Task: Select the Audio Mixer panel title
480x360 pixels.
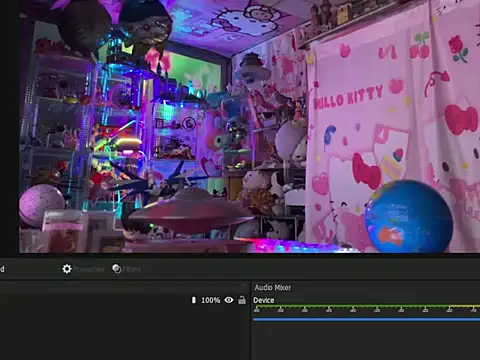Action: click(x=273, y=287)
